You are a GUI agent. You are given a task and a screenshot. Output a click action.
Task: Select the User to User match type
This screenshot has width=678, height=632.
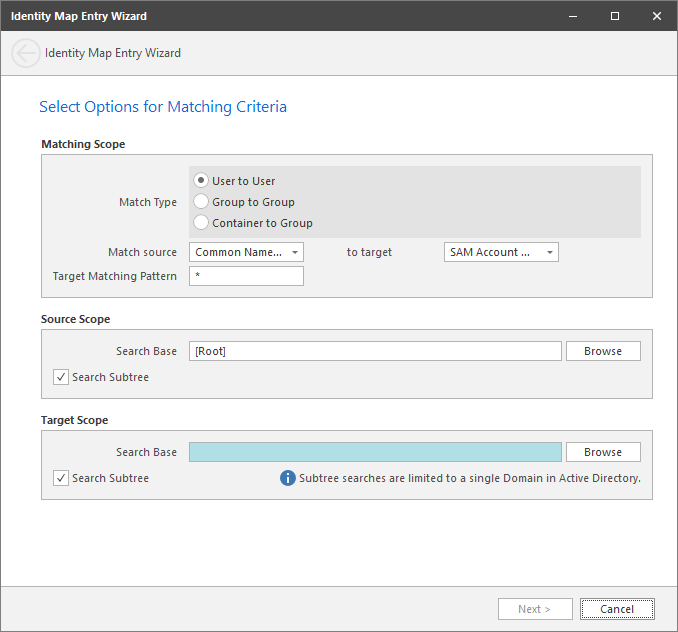(x=201, y=181)
